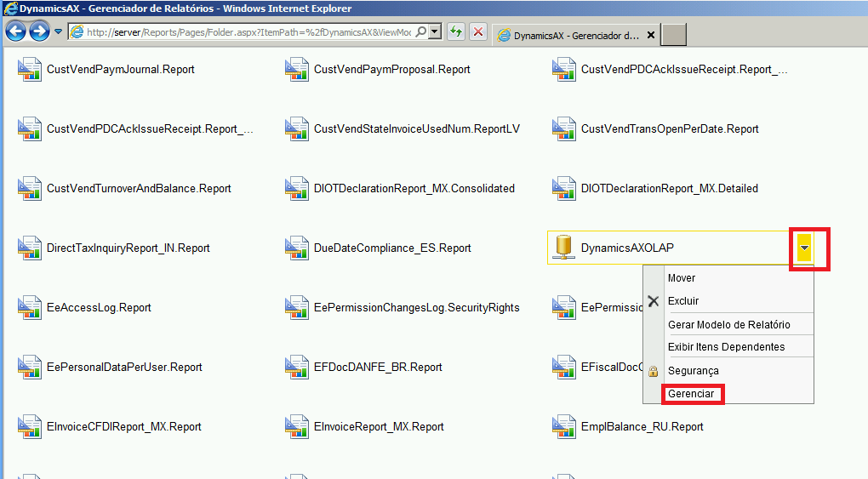The width and height of the screenshot is (868, 479).
Task: Click the EFDocDANFE_BR.Report icon
Action: (297, 368)
